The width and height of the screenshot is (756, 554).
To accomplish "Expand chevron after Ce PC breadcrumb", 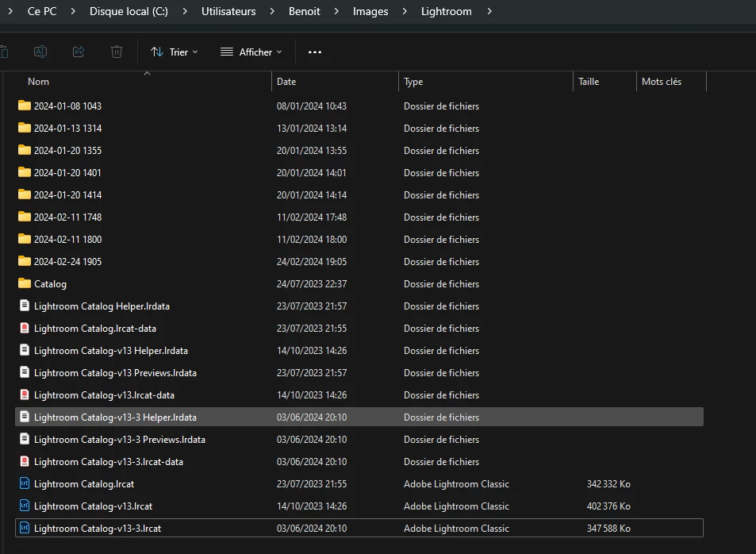I will point(73,11).
